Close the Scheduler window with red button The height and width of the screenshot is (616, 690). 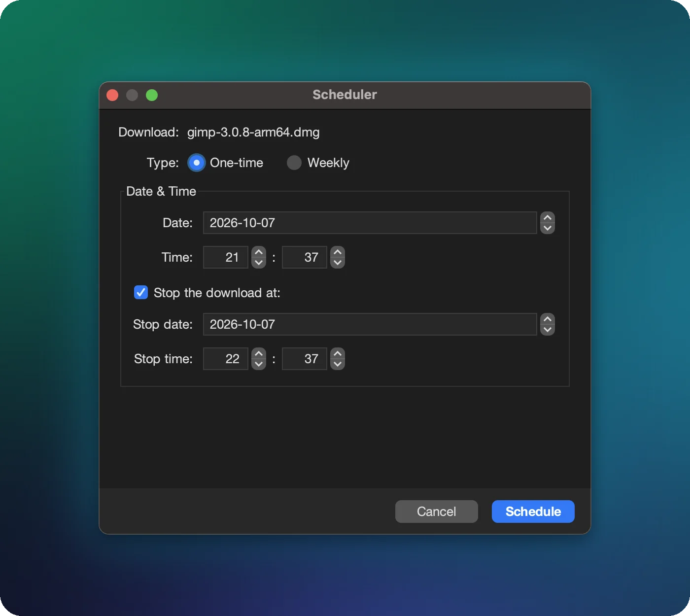pos(112,95)
